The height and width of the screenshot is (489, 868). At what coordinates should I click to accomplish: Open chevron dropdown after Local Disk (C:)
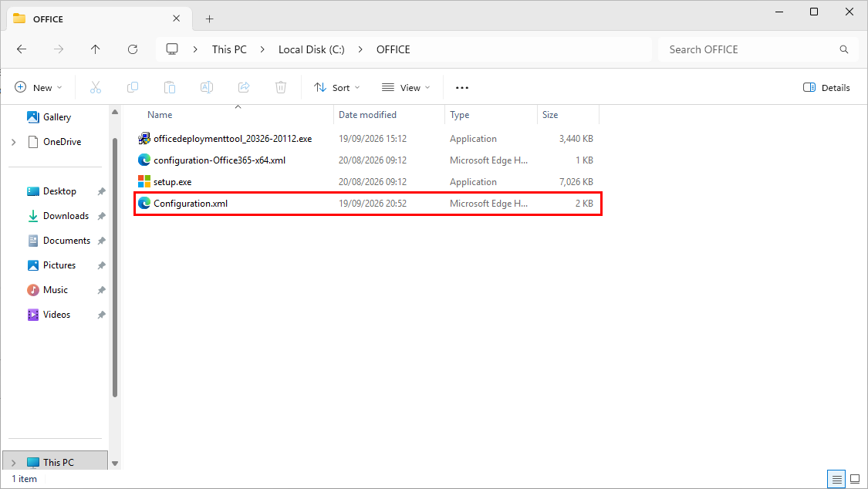pyautogui.click(x=360, y=49)
